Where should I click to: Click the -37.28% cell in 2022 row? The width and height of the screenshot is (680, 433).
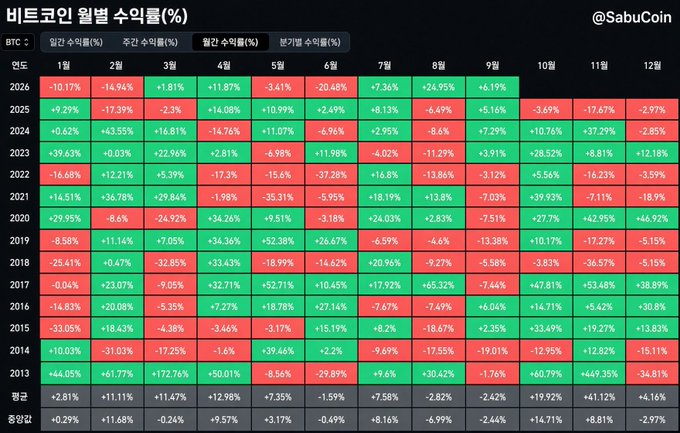coord(331,175)
